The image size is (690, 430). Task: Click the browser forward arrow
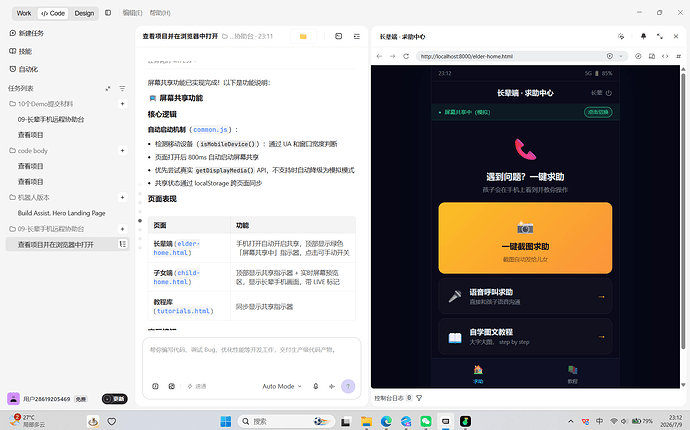pos(393,56)
